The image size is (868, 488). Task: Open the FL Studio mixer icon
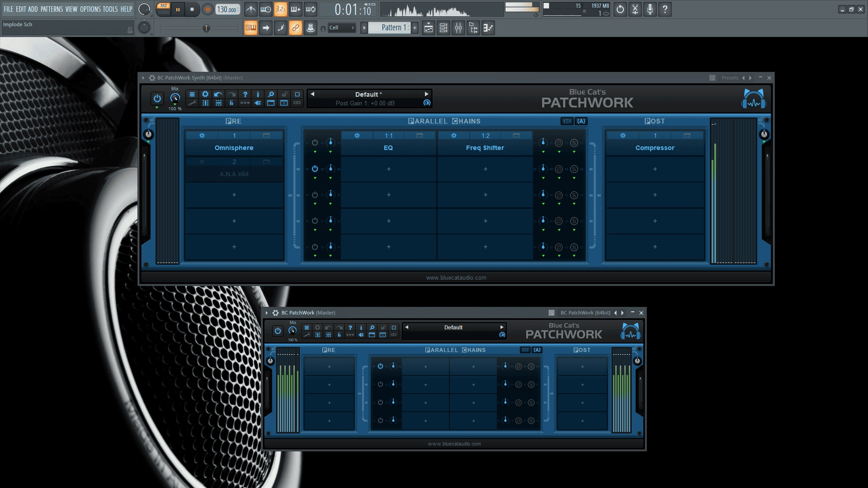pos(458,28)
